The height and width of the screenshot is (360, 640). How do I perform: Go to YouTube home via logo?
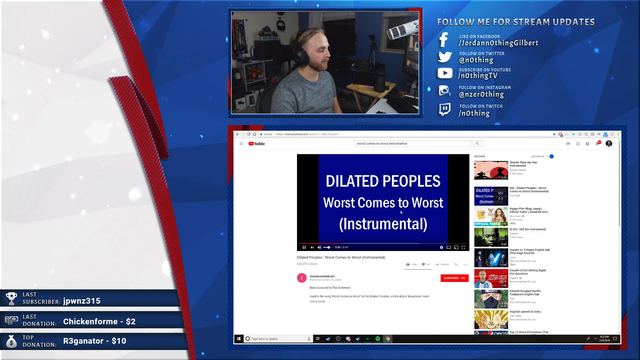pos(257,144)
